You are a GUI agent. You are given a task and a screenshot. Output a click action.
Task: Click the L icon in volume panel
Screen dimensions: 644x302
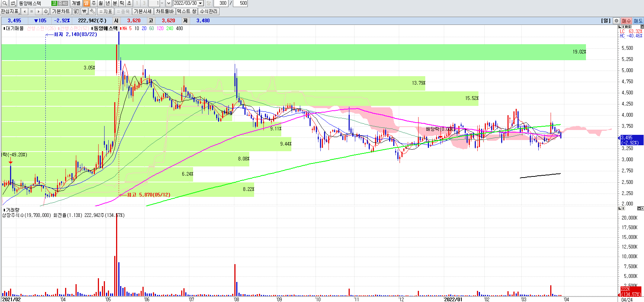tap(619, 208)
